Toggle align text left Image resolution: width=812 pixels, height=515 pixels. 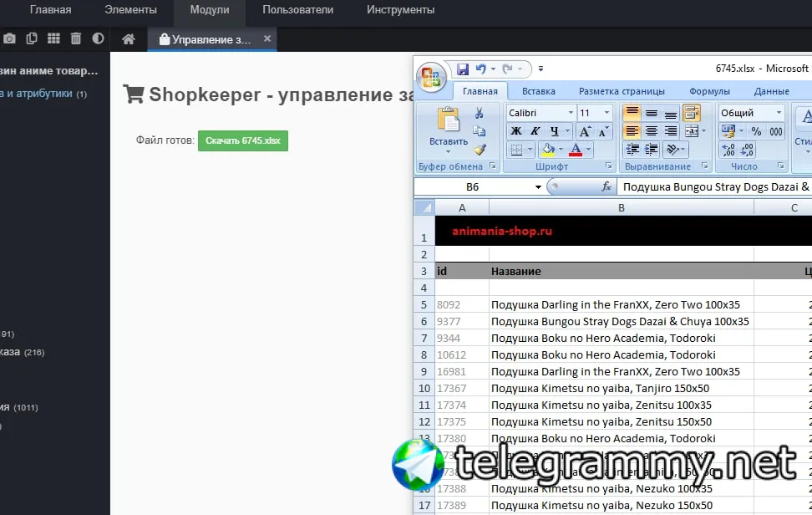(632, 131)
